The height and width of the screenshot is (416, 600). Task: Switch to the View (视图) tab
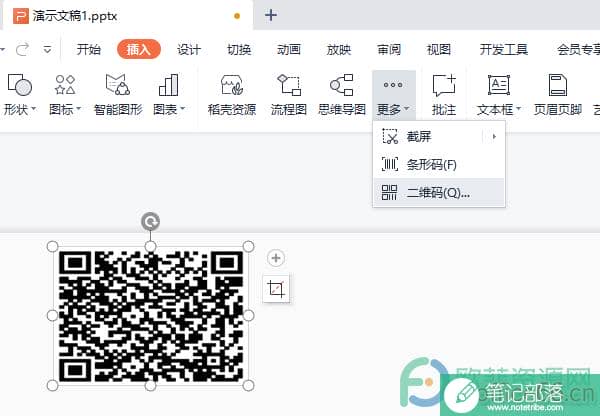pyautogui.click(x=439, y=49)
